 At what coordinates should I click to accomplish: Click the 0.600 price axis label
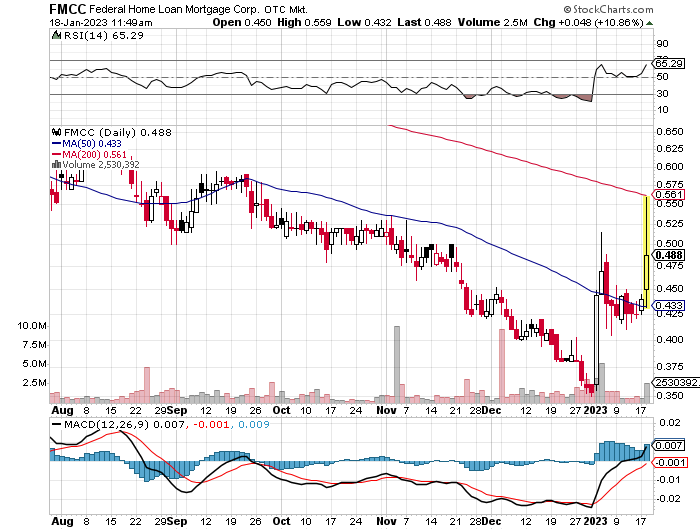670,166
